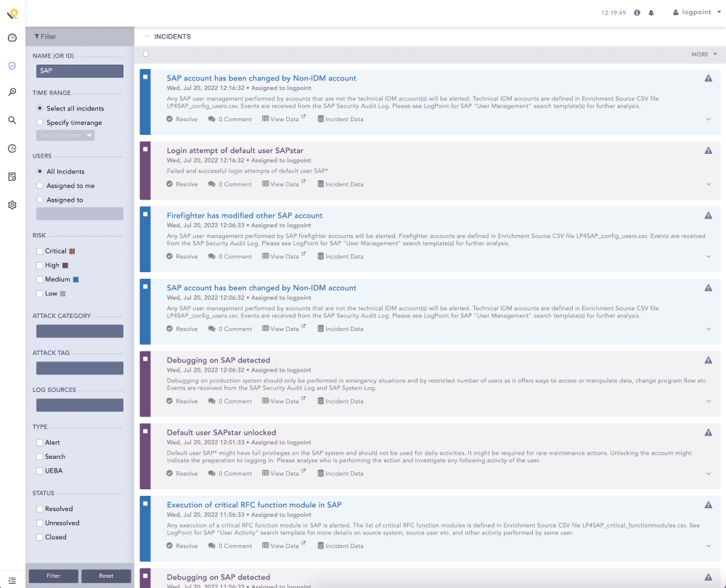Open the MORE dropdown in incidents header

[703, 54]
